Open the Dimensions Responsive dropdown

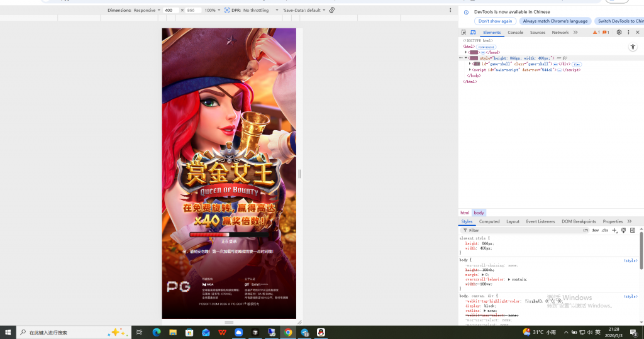147,10
